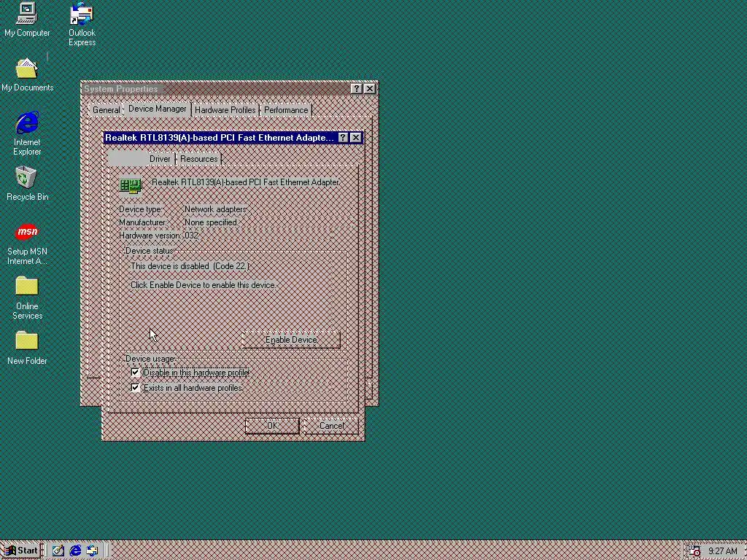Image resolution: width=747 pixels, height=560 pixels.
Task: Click the 'Network adapters' device type value
Action: [x=216, y=209]
